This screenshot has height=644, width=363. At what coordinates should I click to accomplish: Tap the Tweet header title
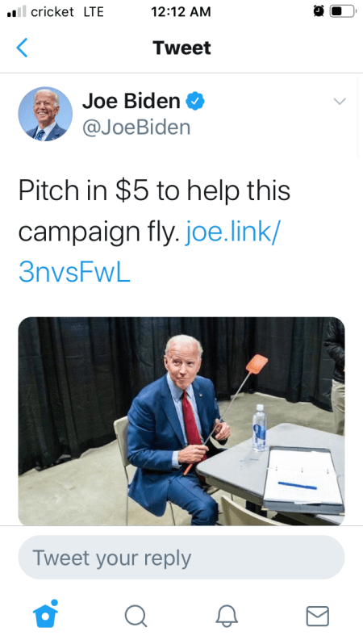click(181, 48)
